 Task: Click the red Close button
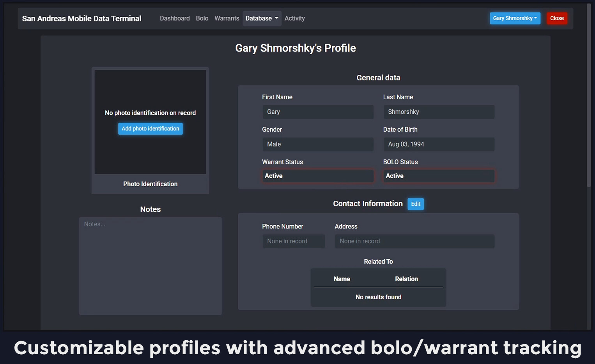point(557,18)
